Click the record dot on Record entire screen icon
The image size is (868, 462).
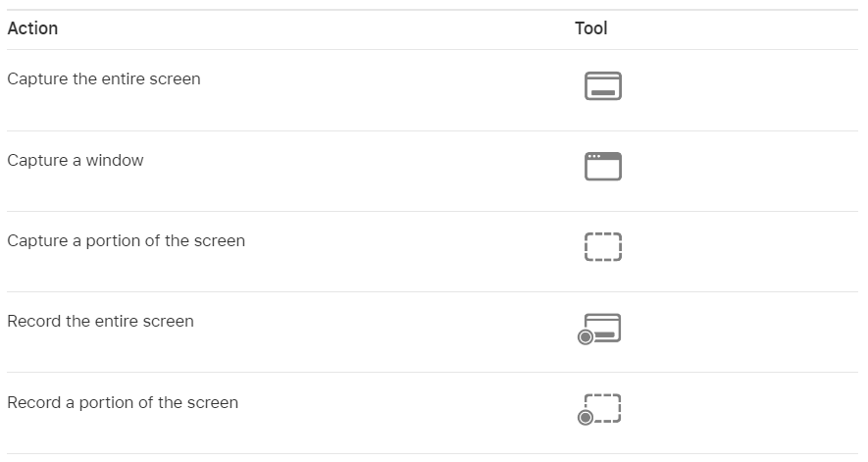click(x=586, y=336)
